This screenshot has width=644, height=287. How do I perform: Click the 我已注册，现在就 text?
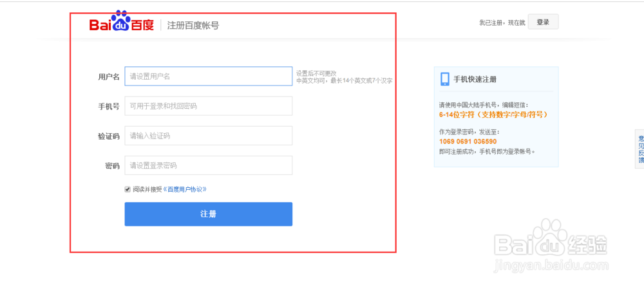[x=502, y=23]
